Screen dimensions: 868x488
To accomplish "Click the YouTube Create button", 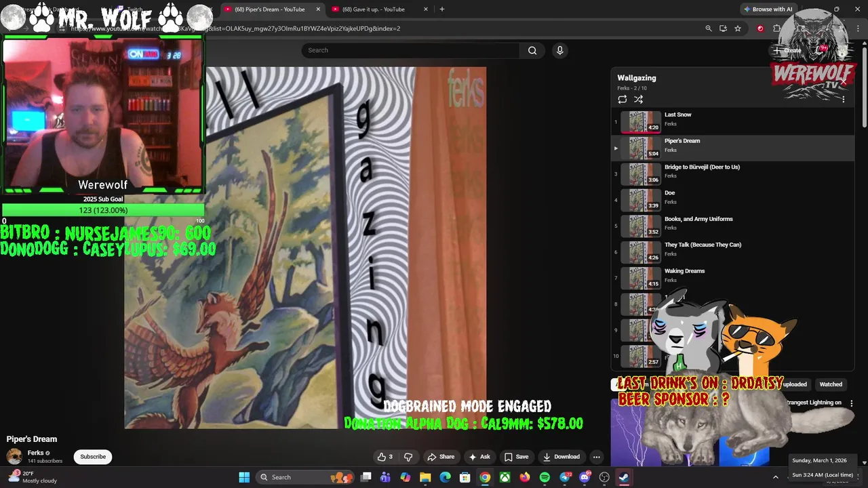I will pyautogui.click(x=787, y=50).
